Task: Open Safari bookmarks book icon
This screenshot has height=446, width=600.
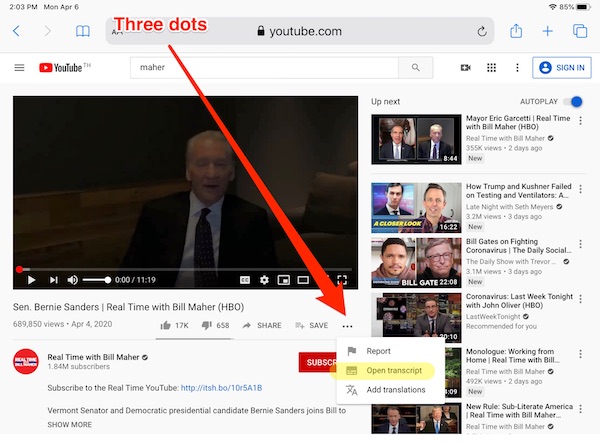Action: coord(83,31)
